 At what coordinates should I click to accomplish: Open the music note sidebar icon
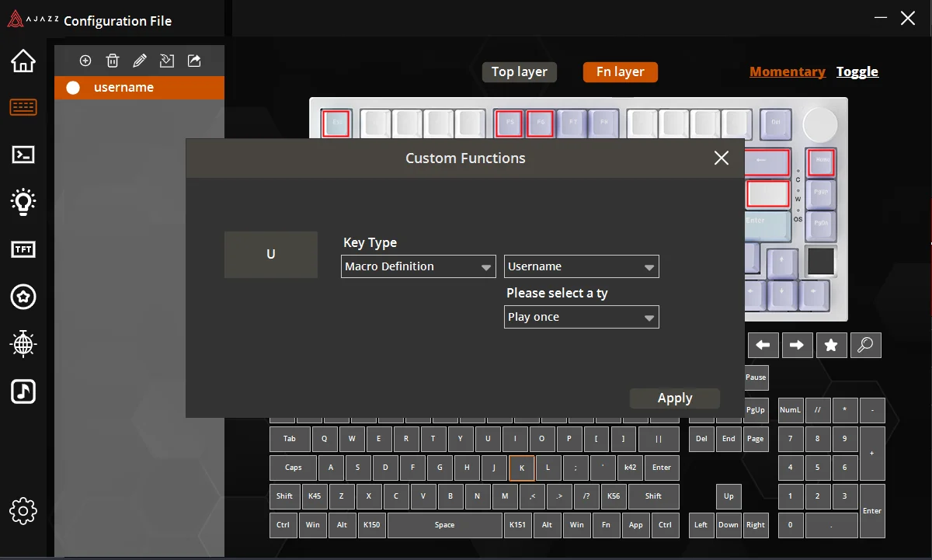coord(23,391)
